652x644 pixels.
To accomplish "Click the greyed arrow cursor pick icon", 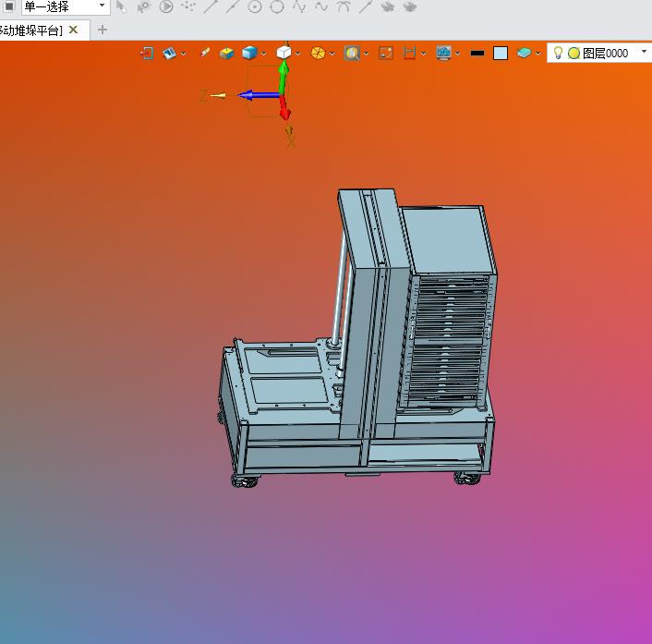I will [121, 6].
